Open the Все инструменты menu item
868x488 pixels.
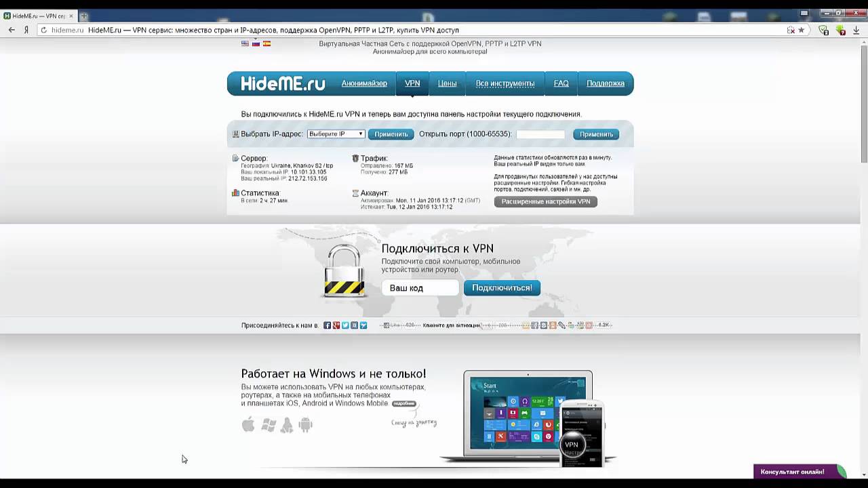[x=505, y=83]
